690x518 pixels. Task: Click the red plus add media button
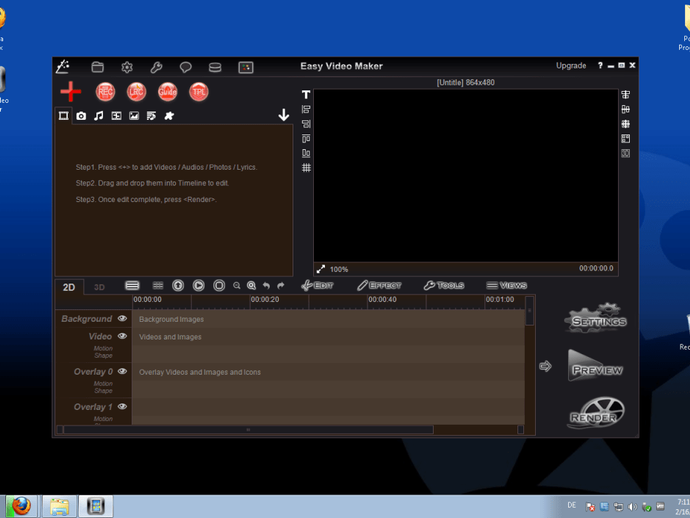pos(70,92)
